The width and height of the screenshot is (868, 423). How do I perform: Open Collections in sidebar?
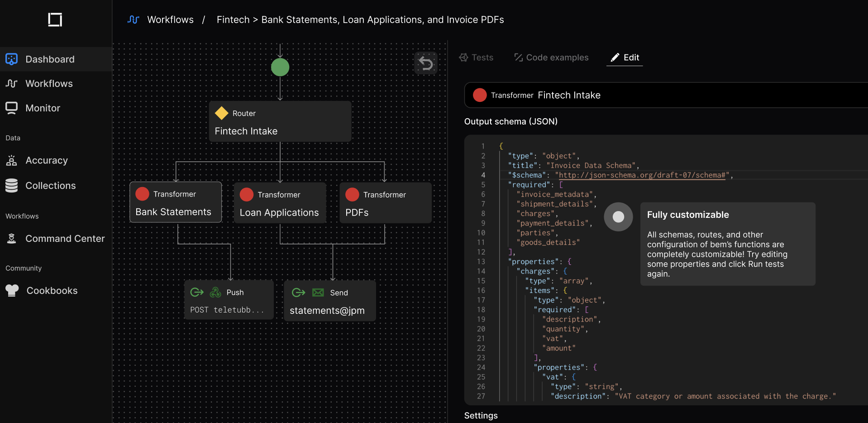tap(56, 185)
